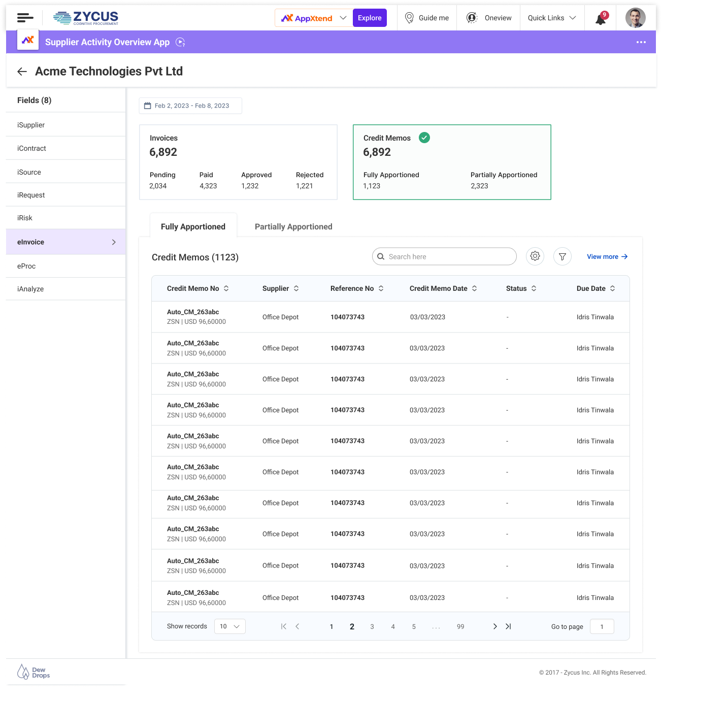
Task: Click the Search here input field
Action: tap(449, 257)
